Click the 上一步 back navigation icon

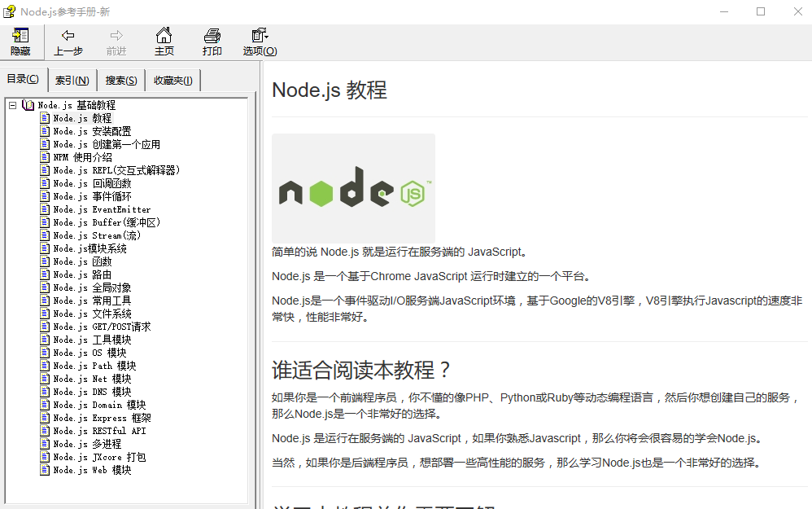point(68,42)
